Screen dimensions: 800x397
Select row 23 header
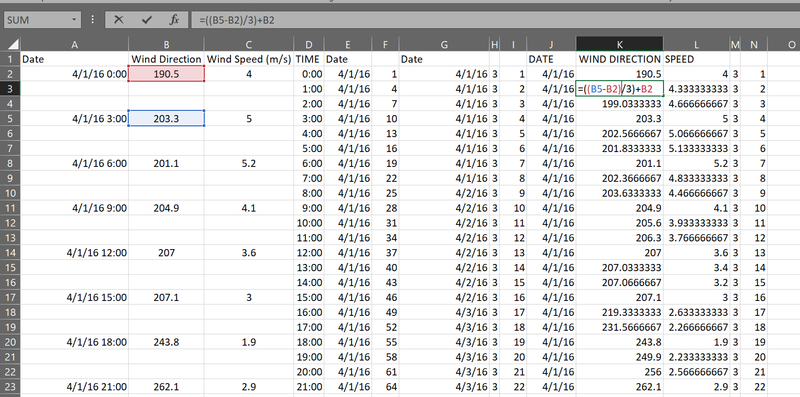11,387
